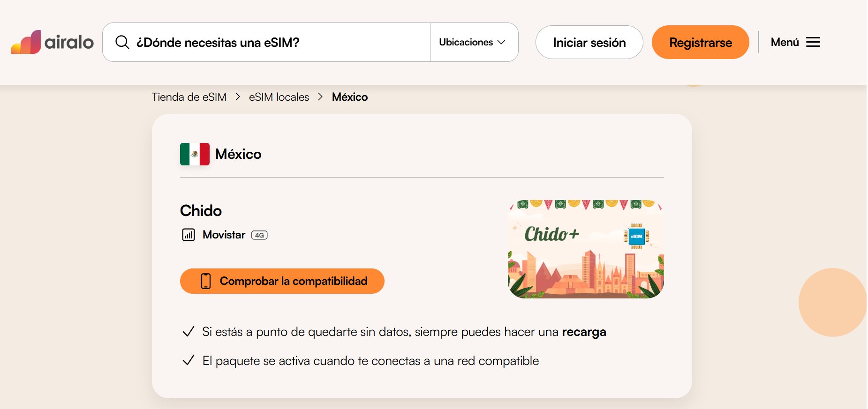Open the Iniciar sesión button
The width and height of the screenshot is (868, 409).
pyautogui.click(x=589, y=42)
